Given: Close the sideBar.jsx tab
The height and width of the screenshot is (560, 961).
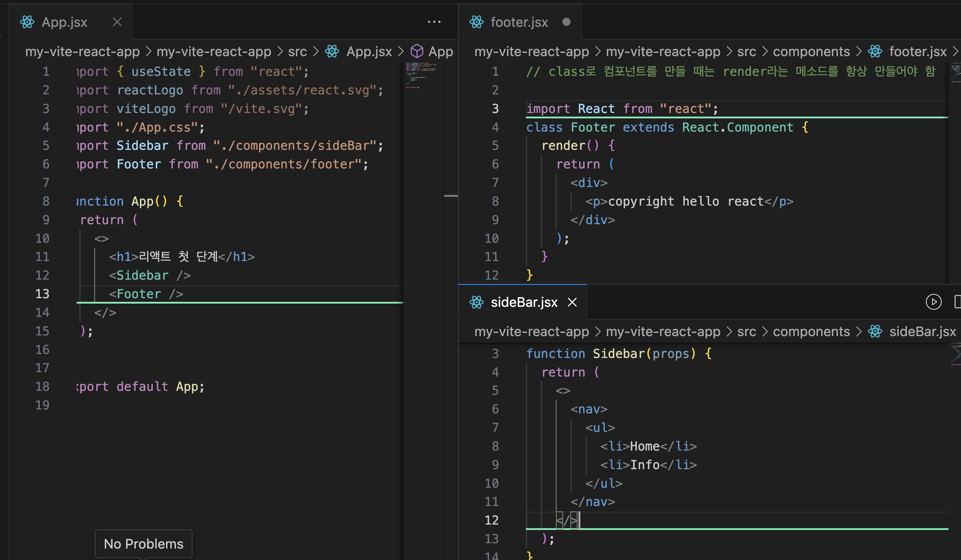Looking at the screenshot, I should click(572, 302).
